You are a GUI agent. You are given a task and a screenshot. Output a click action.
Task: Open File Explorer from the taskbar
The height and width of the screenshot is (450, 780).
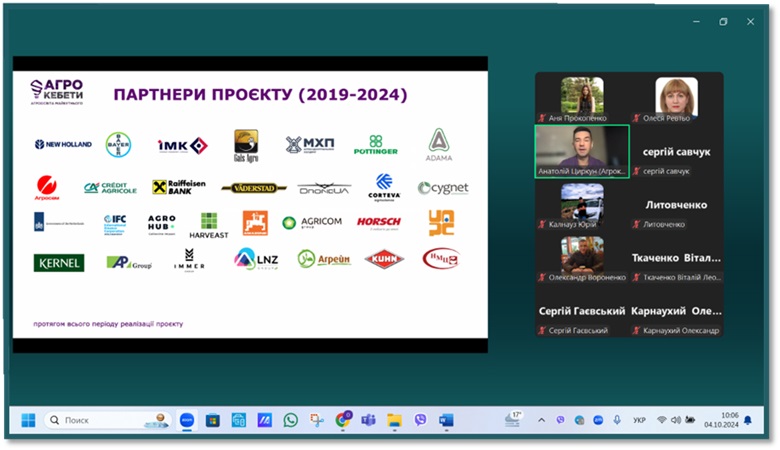[394, 420]
